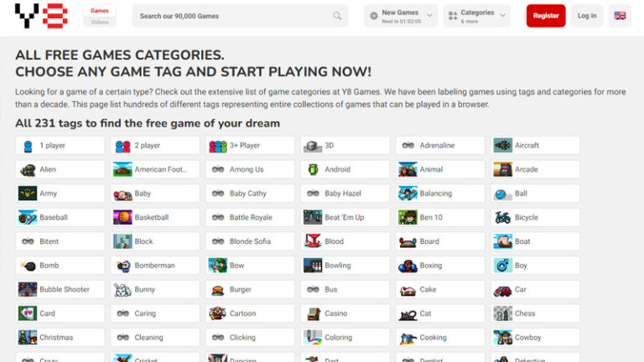This screenshot has height=362, width=644.
Task: Click the Basketball tag icon
Action: [x=122, y=218]
